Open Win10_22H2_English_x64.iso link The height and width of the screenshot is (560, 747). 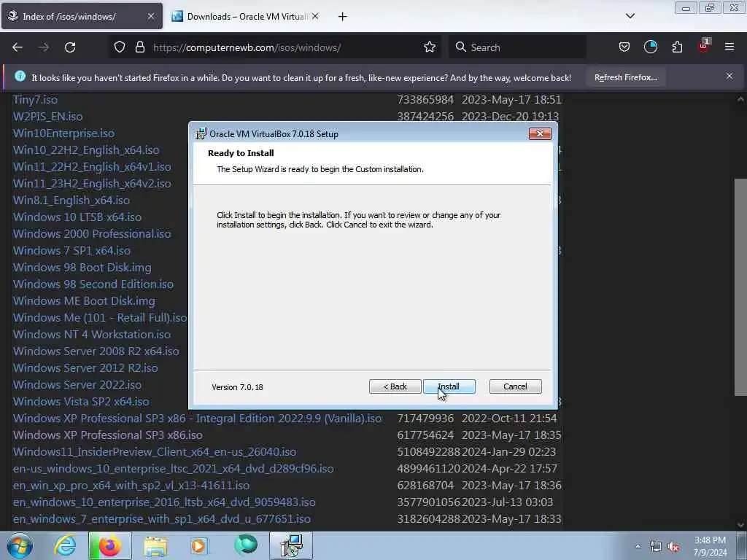coord(86,150)
